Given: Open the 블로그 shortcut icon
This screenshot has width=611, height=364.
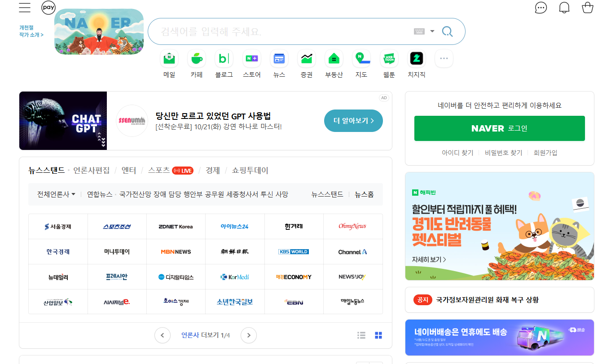Looking at the screenshot, I should pos(224,58).
